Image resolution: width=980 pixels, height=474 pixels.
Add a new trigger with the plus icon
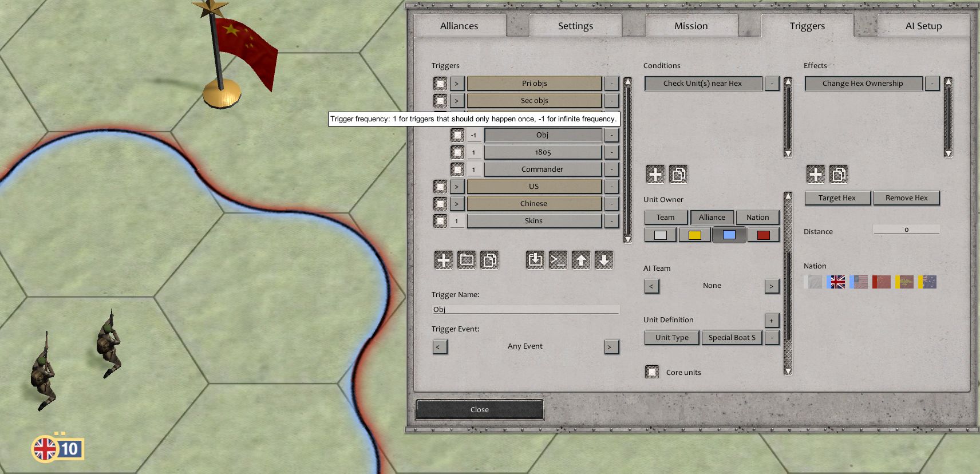coord(443,260)
